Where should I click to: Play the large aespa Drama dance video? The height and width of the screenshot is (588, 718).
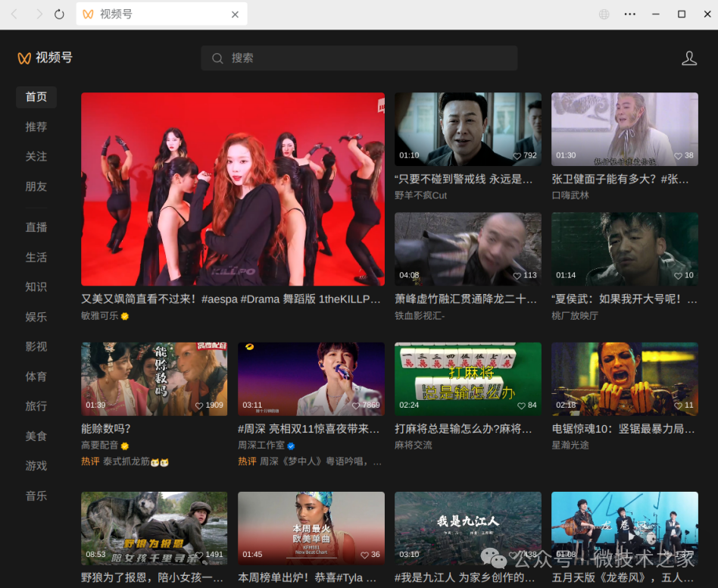coord(233,189)
